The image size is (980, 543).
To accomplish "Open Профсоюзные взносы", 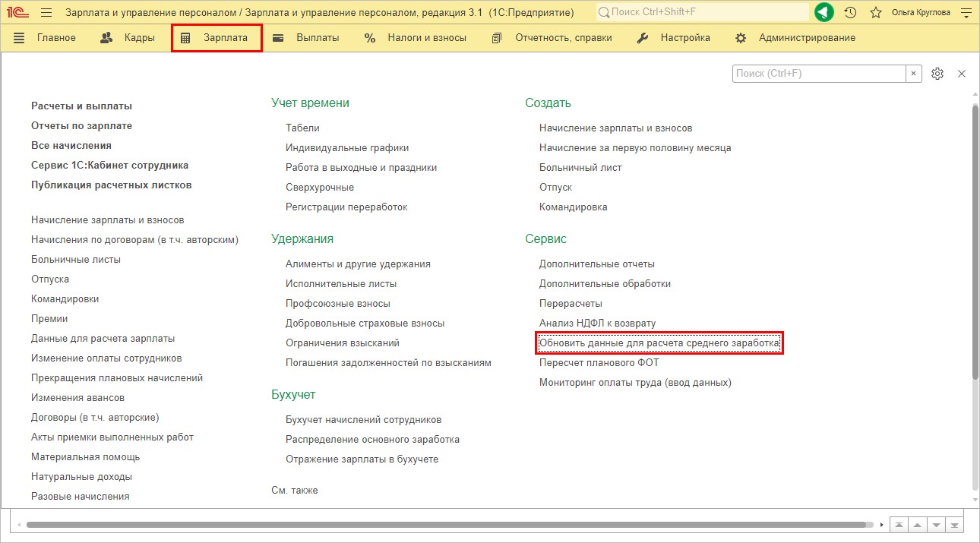I will pos(338,304).
